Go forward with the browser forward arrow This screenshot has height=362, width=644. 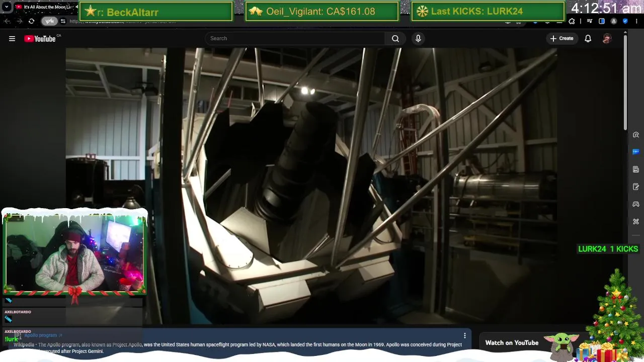19,21
